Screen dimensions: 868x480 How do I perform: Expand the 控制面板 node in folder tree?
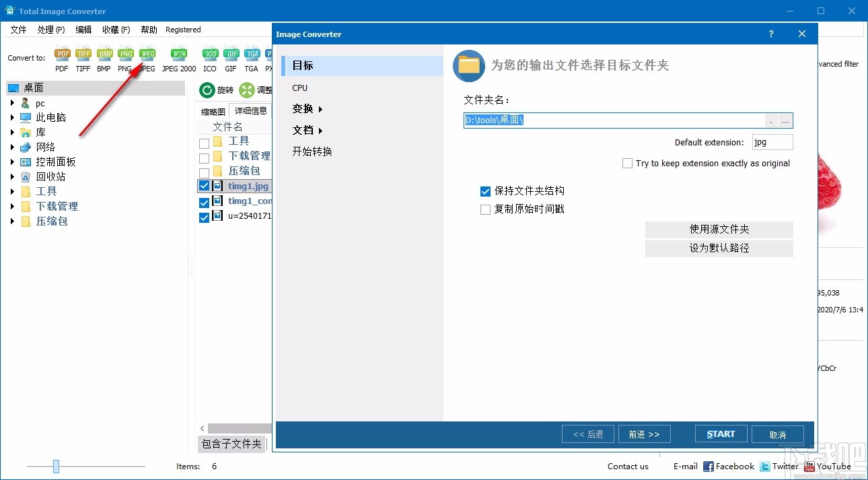click(x=12, y=162)
